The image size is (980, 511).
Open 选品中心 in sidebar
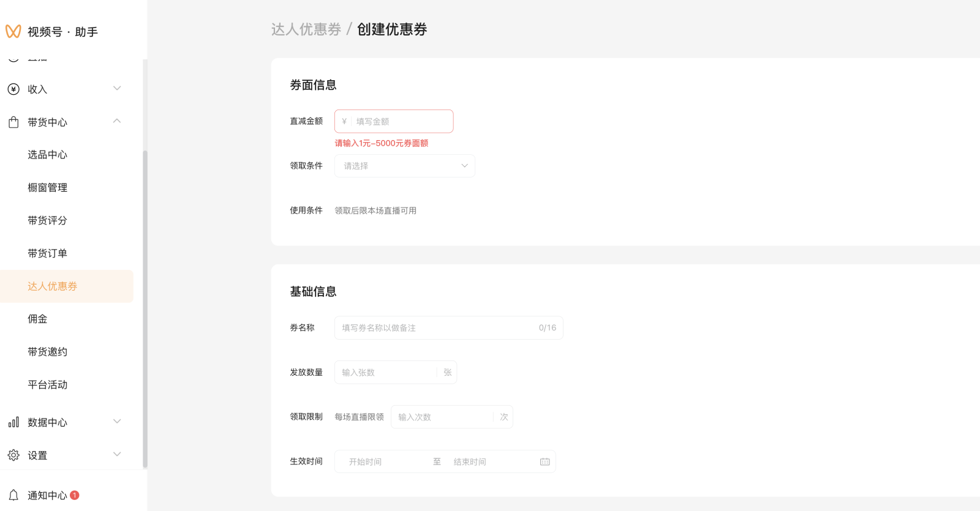click(x=47, y=155)
